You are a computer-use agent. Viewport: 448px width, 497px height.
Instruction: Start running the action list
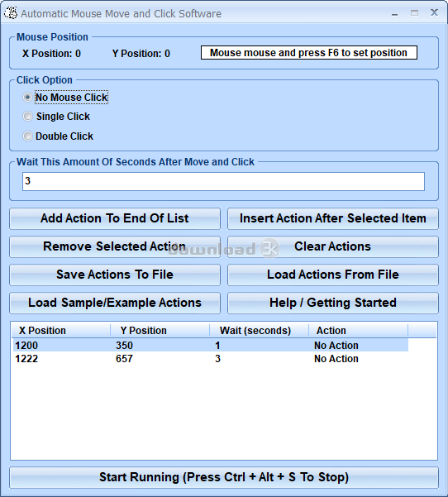pyautogui.click(x=224, y=477)
